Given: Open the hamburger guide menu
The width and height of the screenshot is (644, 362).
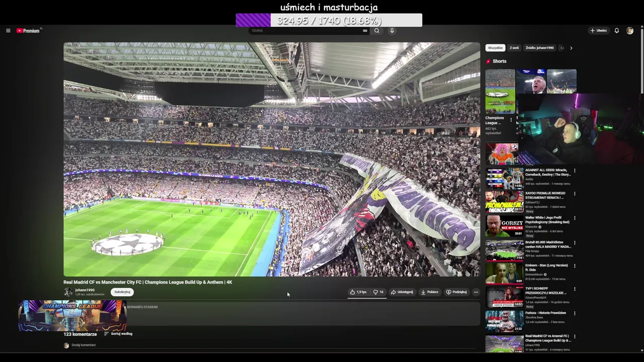Looking at the screenshot, I should (x=8, y=31).
